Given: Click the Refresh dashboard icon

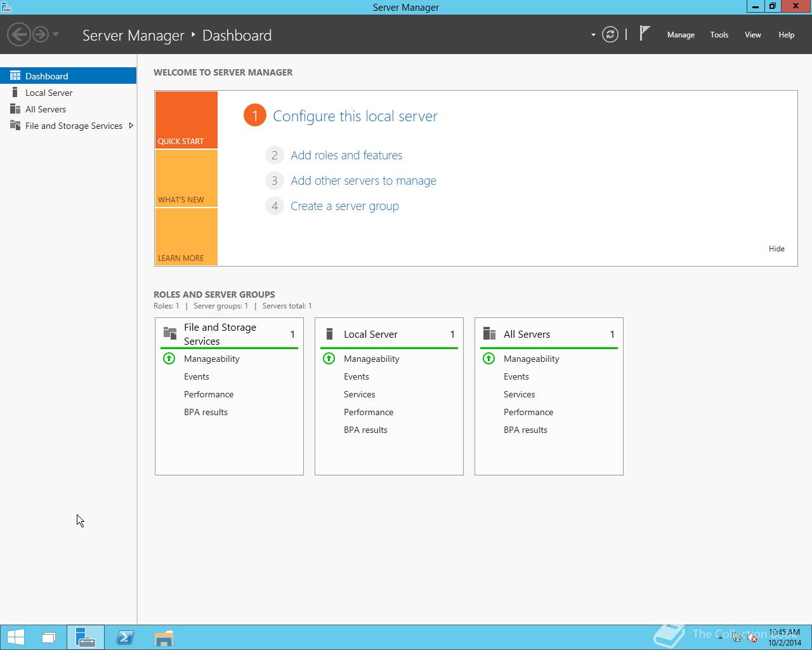Looking at the screenshot, I should (x=610, y=34).
